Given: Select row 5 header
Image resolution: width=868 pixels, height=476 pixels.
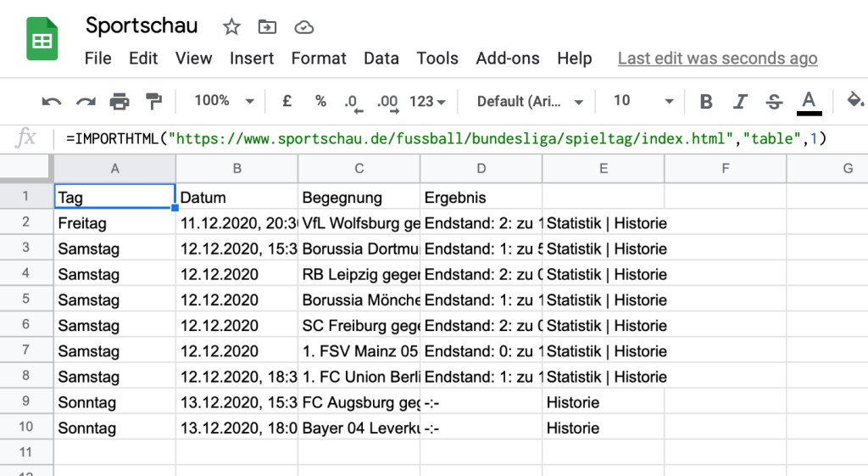Looking at the screenshot, I should coord(26,299).
